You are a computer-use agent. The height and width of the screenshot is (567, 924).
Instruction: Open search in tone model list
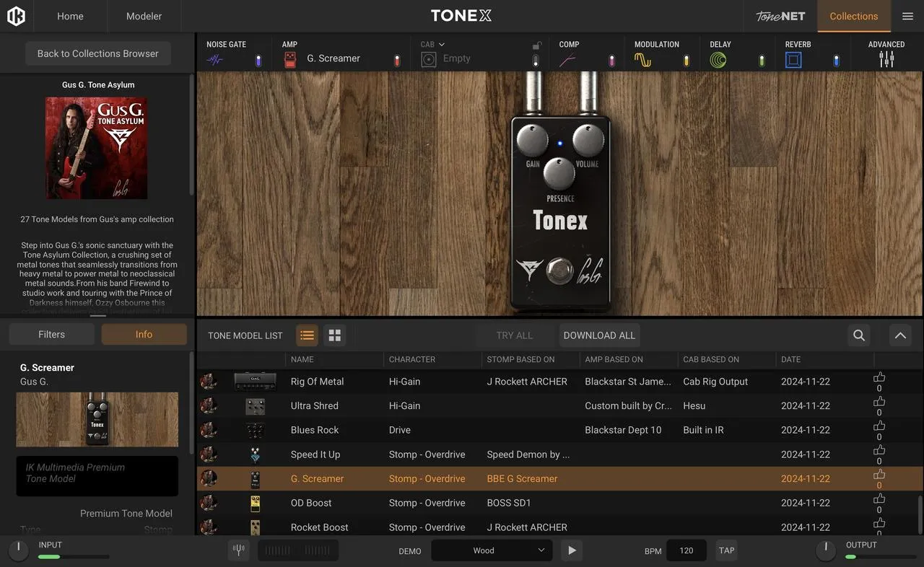[859, 335]
